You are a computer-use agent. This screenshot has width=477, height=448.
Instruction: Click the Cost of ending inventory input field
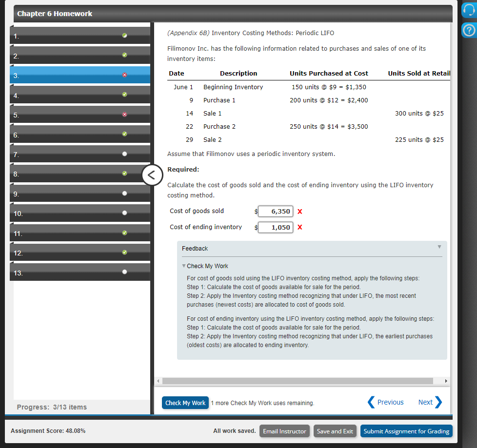275,227
